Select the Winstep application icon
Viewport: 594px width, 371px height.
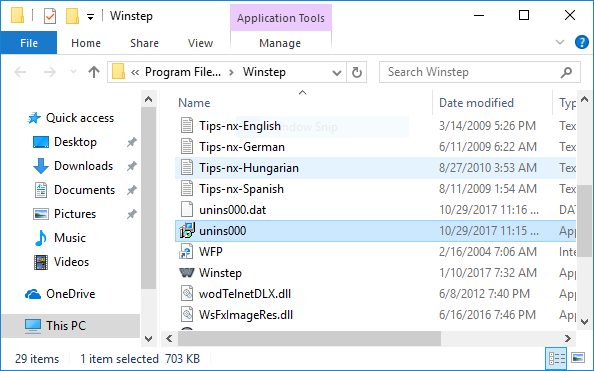186,273
